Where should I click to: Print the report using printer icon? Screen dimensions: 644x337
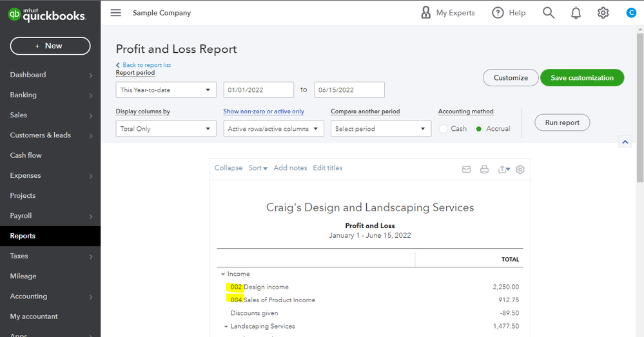tap(485, 169)
